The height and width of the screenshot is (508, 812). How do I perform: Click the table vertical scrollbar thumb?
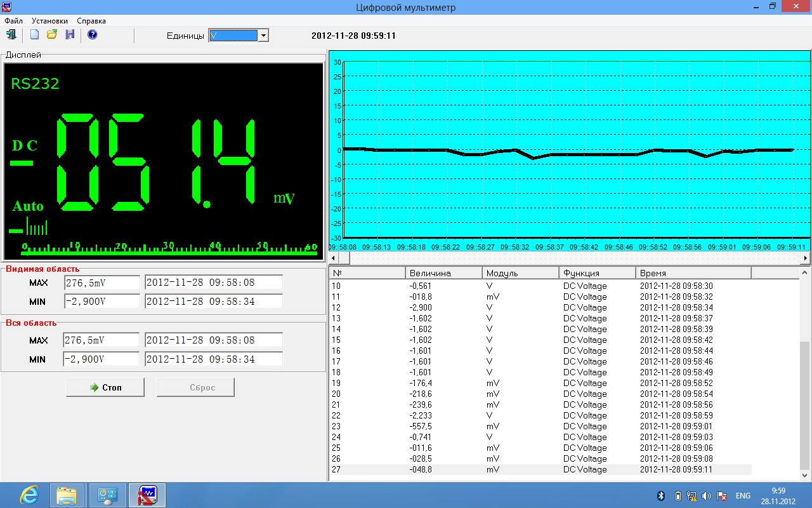[806, 404]
